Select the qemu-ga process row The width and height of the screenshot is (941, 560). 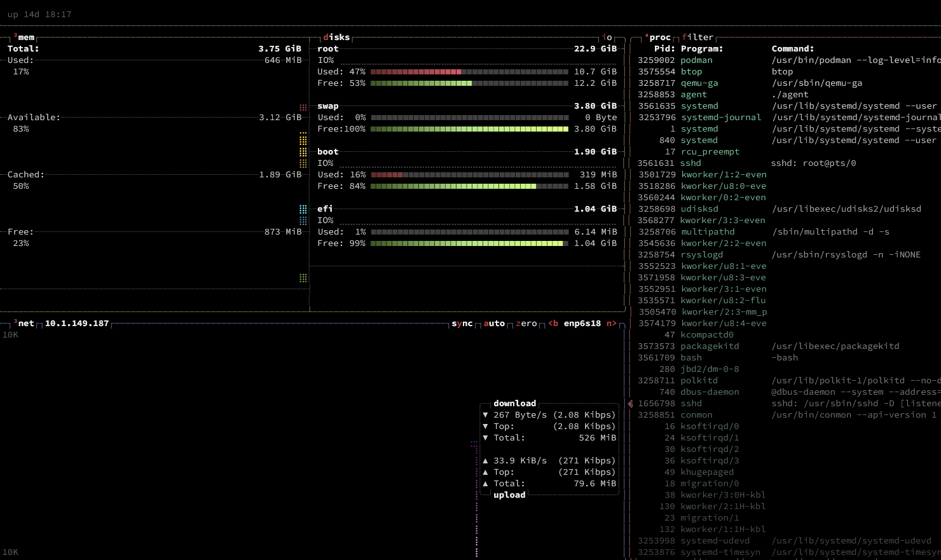point(788,83)
